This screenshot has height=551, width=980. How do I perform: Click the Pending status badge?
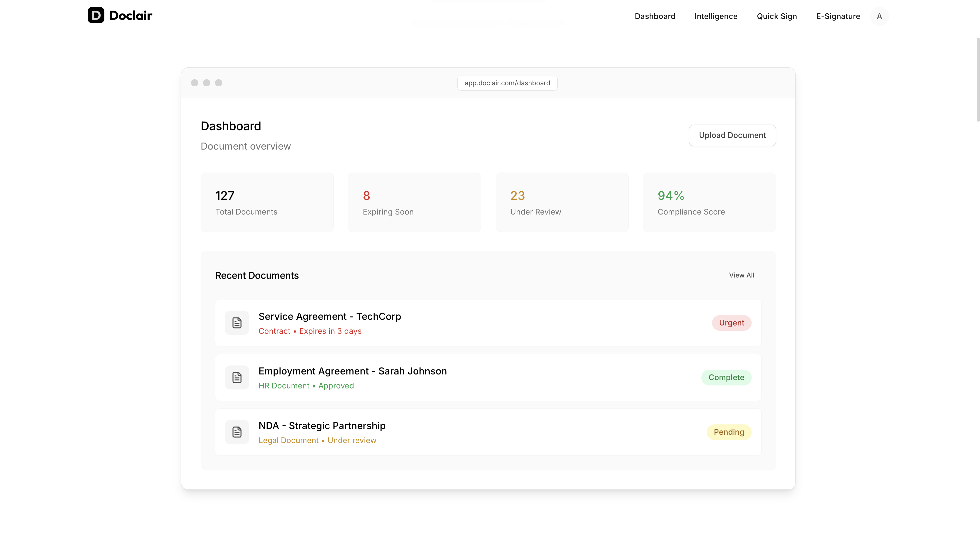(x=729, y=432)
